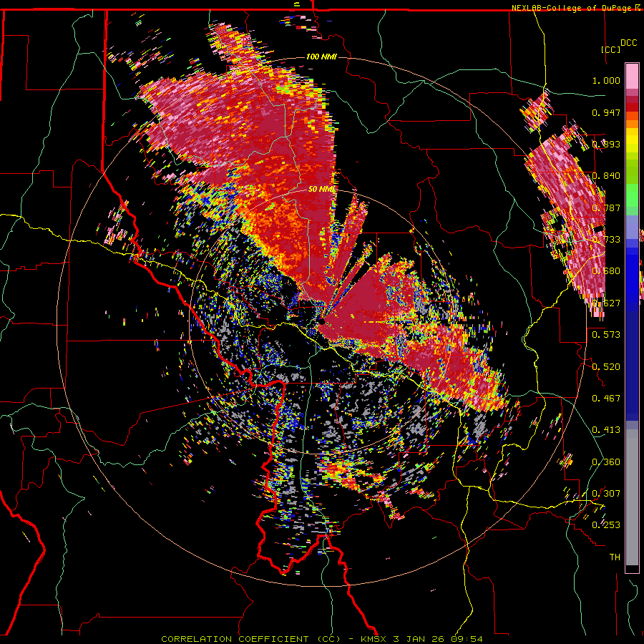The image size is (644, 644).
Task: Pick the pink top segment of the color scale
Action: click(632, 76)
